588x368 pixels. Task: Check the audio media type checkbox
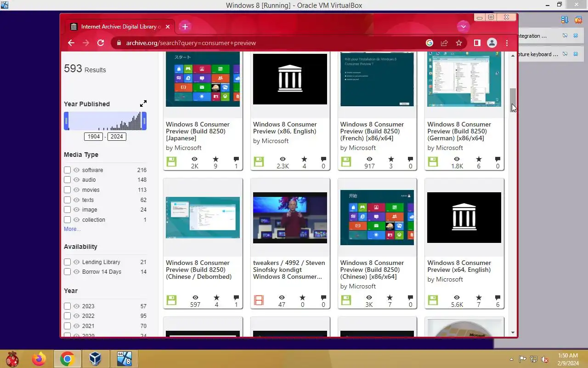click(67, 180)
